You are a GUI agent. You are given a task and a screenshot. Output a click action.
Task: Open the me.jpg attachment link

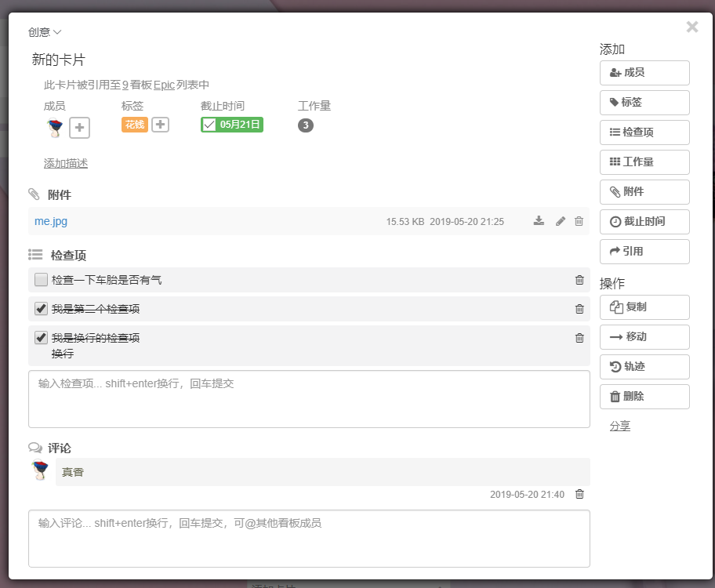[x=51, y=221]
